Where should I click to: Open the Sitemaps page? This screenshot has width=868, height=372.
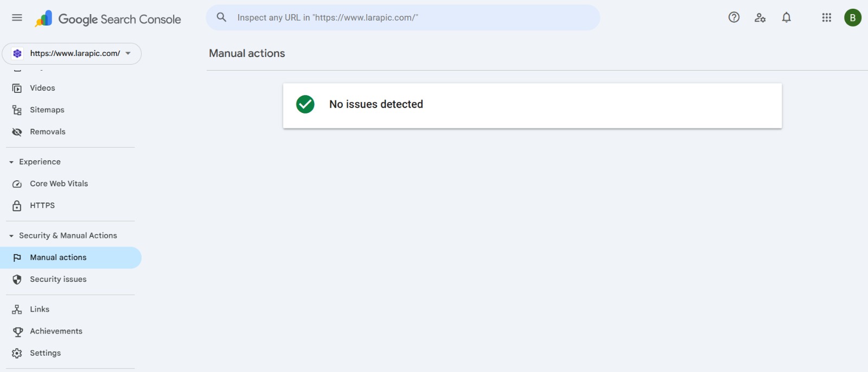point(47,110)
